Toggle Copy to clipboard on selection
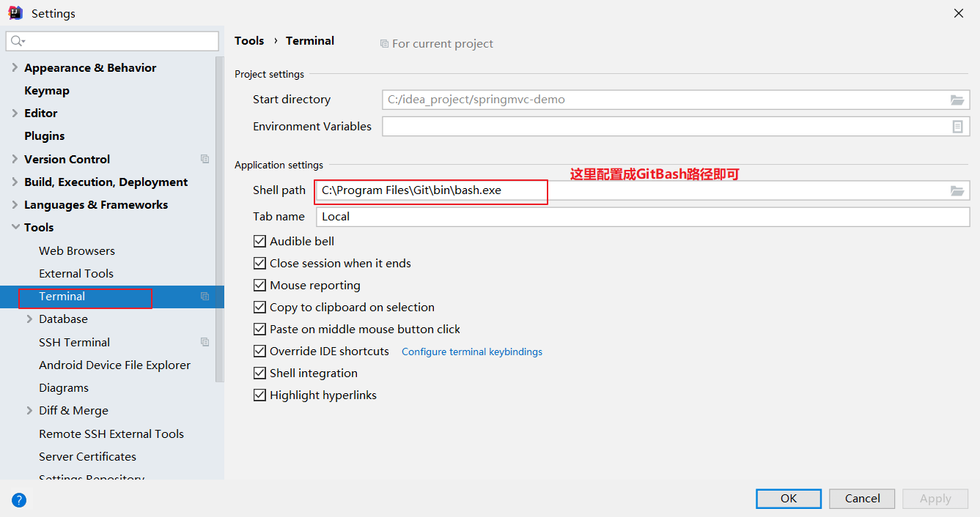This screenshot has width=980, height=517. [x=259, y=307]
